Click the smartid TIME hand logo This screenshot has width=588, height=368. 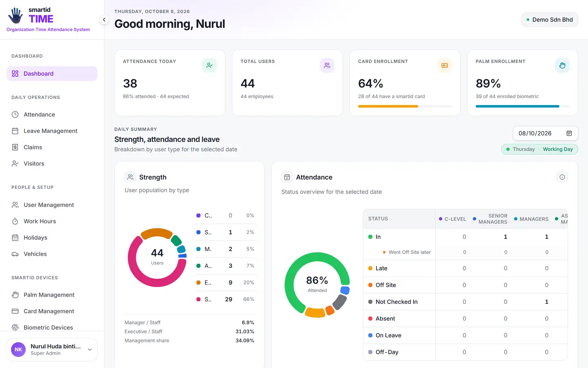click(x=16, y=16)
